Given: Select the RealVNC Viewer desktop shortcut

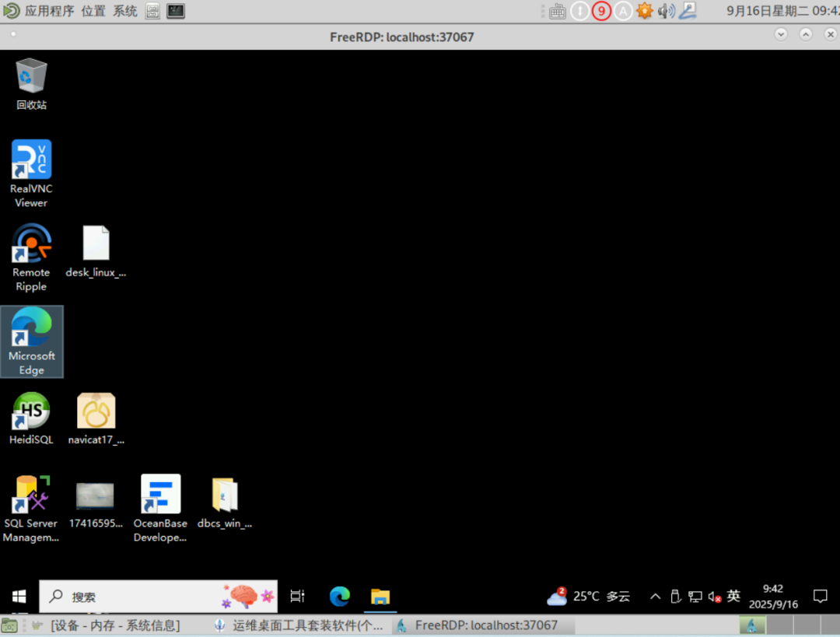Looking at the screenshot, I should pyautogui.click(x=31, y=173).
